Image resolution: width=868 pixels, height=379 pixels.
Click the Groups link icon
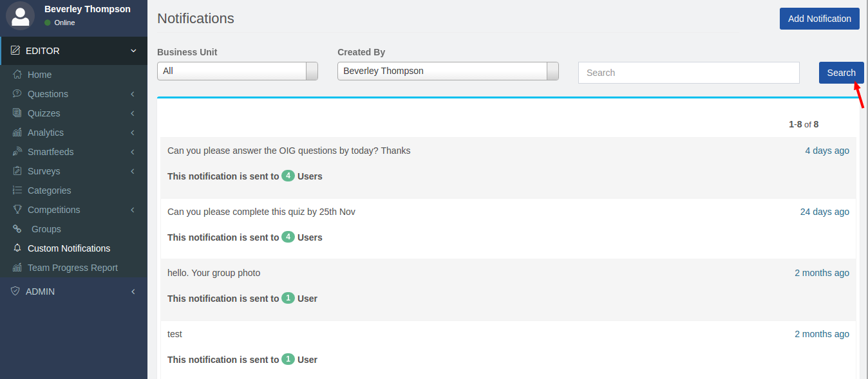click(x=17, y=229)
